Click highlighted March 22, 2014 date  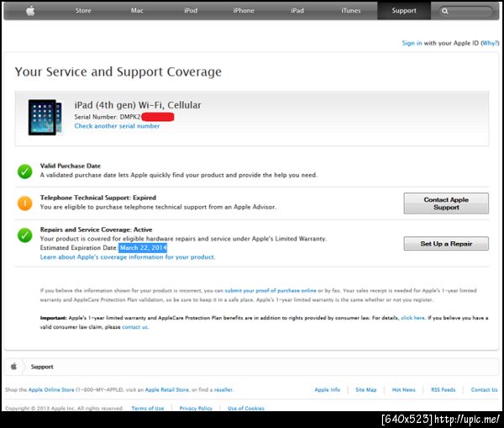click(x=143, y=248)
